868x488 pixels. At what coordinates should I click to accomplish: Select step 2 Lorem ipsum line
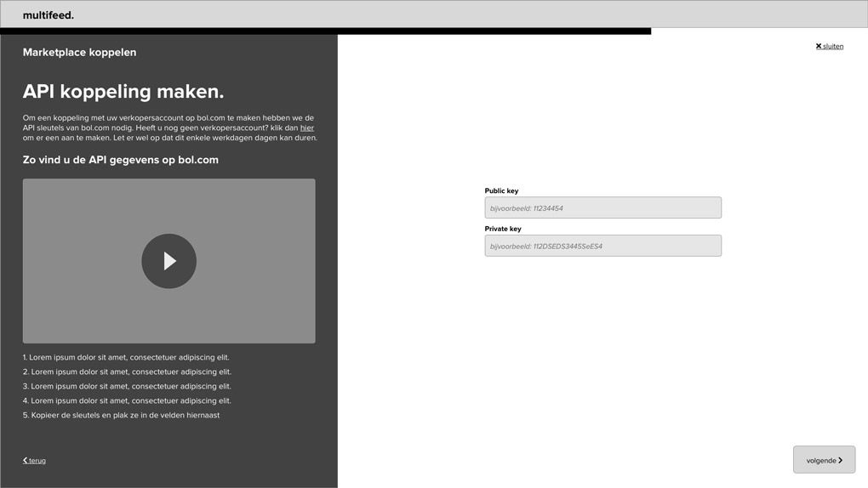(128, 372)
